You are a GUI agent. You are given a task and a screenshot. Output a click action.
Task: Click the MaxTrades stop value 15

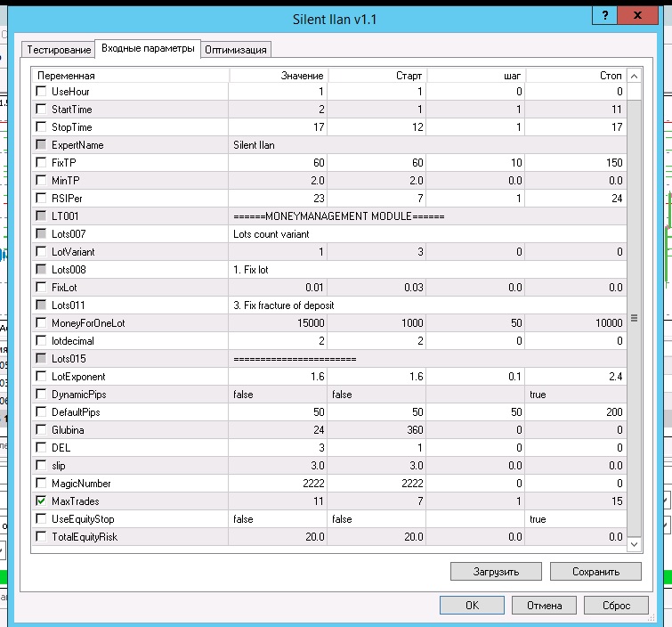pos(576,501)
